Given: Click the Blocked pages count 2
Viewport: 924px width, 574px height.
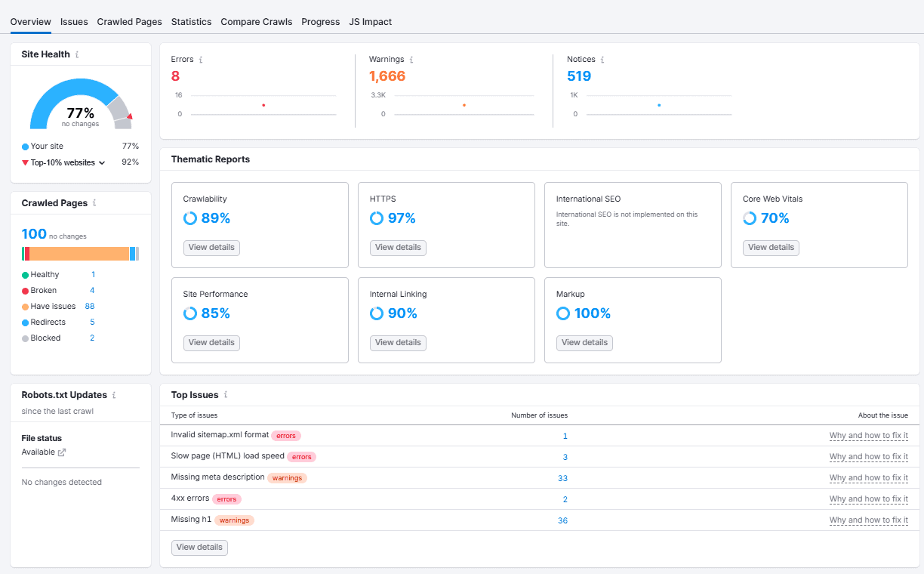Looking at the screenshot, I should (92, 338).
